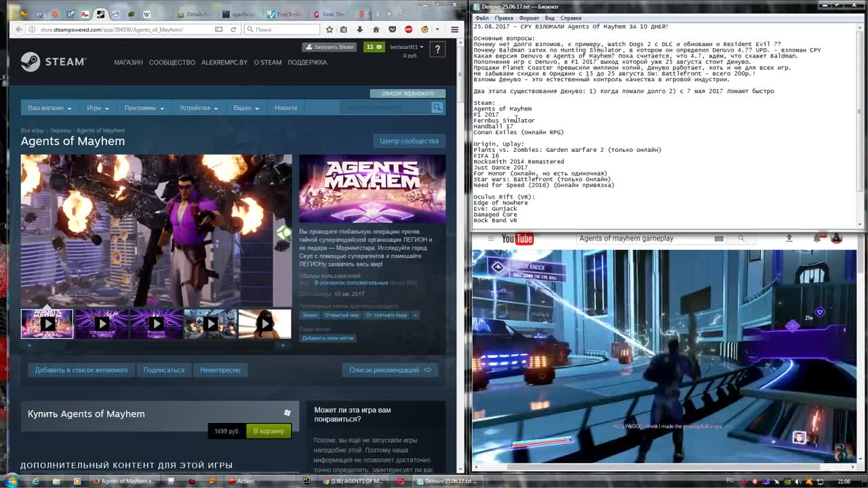The image size is (868, 488).
Task: Open a new browser tab with plus
Action: pyautogui.click(x=390, y=14)
